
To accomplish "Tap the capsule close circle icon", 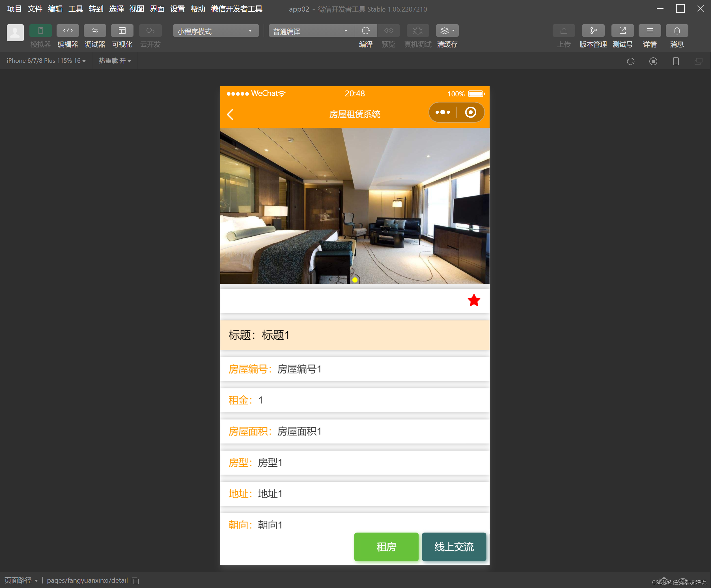I will pyautogui.click(x=470, y=112).
